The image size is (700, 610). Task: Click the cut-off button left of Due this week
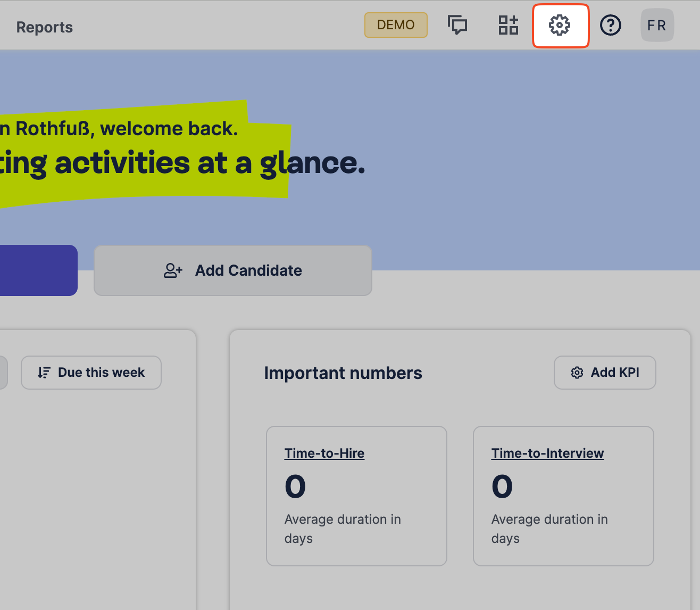[3, 373]
